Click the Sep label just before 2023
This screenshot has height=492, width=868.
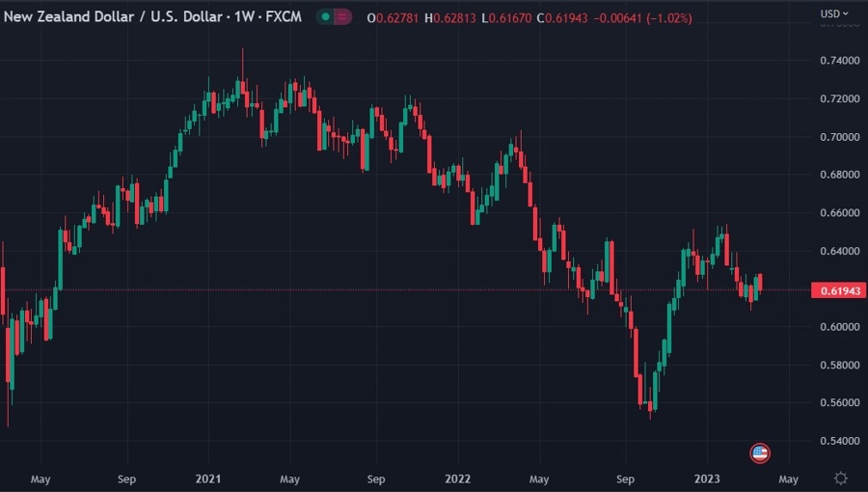[x=625, y=478]
